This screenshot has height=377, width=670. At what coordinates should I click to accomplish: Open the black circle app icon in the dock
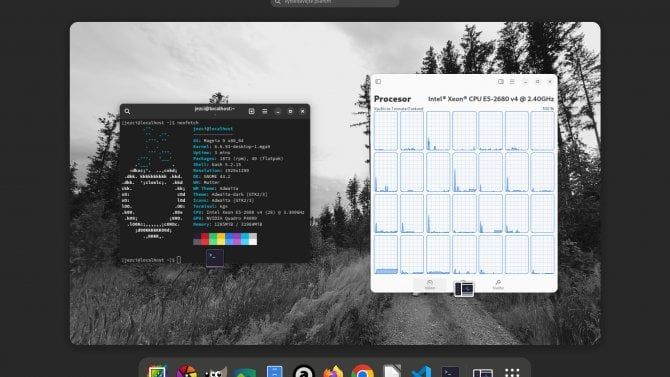click(x=304, y=371)
